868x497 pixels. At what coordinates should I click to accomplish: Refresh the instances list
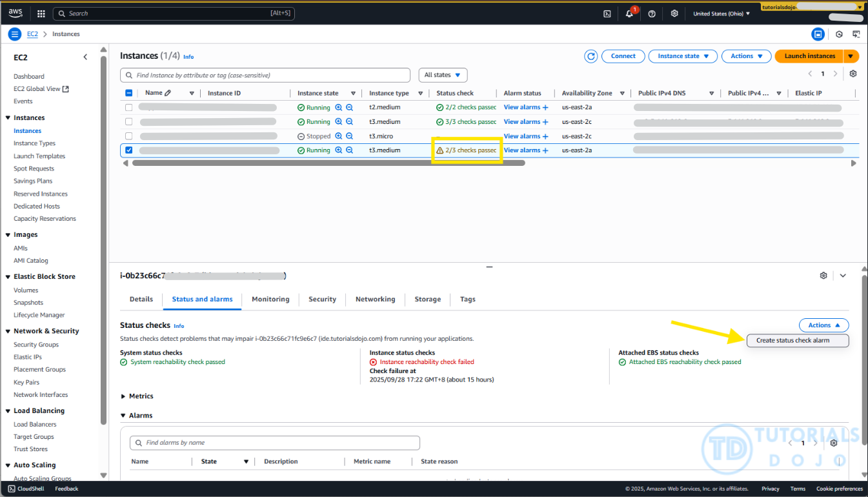coord(590,56)
